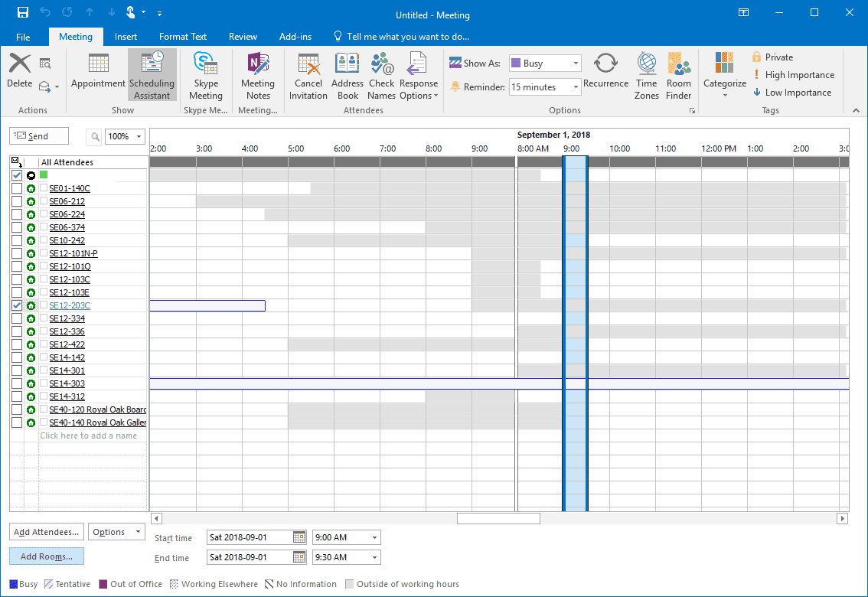
Task: Open room link SE14-301
Action: [67, 370]
